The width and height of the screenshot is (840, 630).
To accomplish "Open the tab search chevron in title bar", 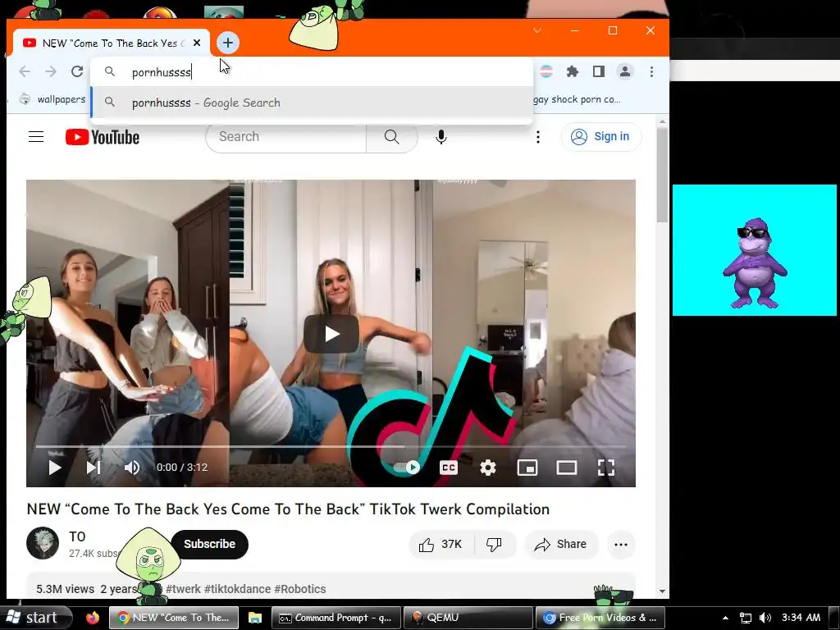I will click(537, 30).
